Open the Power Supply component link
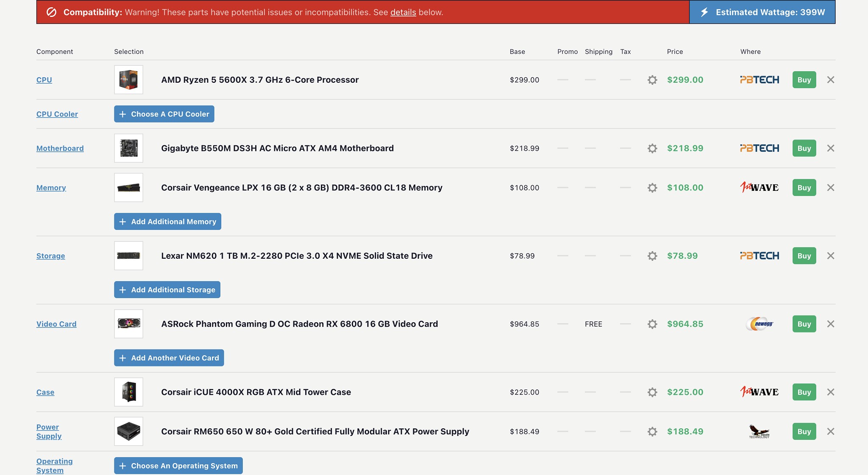Image resolution: width=868 pixels, height=475 pixels. [49, 432]
